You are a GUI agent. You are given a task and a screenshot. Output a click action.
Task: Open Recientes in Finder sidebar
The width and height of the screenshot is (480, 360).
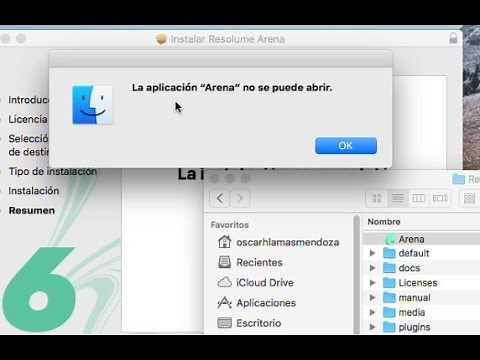[x=259, y=262]
